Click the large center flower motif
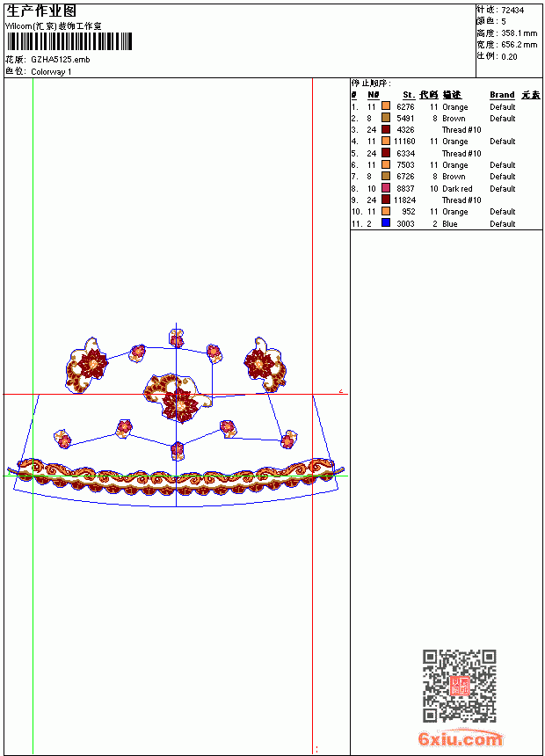Screen dimensions: 545x756 pos(177,397)
